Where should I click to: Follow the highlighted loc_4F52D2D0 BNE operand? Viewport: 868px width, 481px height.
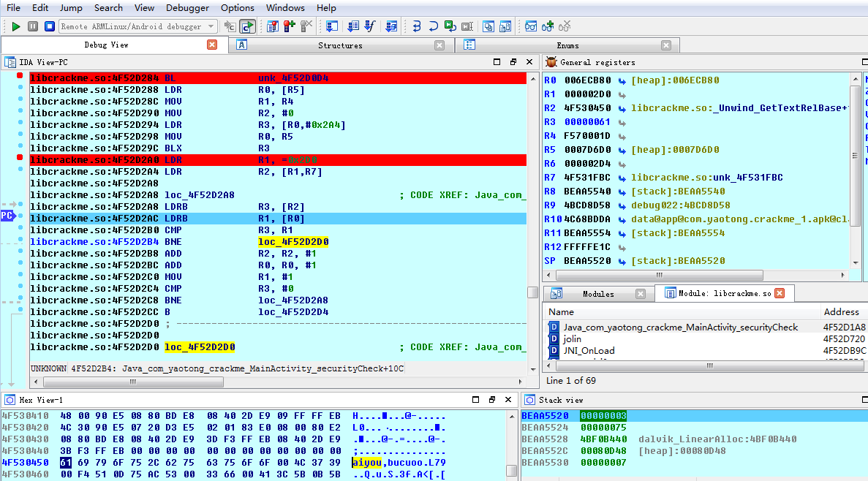(293, 242)
